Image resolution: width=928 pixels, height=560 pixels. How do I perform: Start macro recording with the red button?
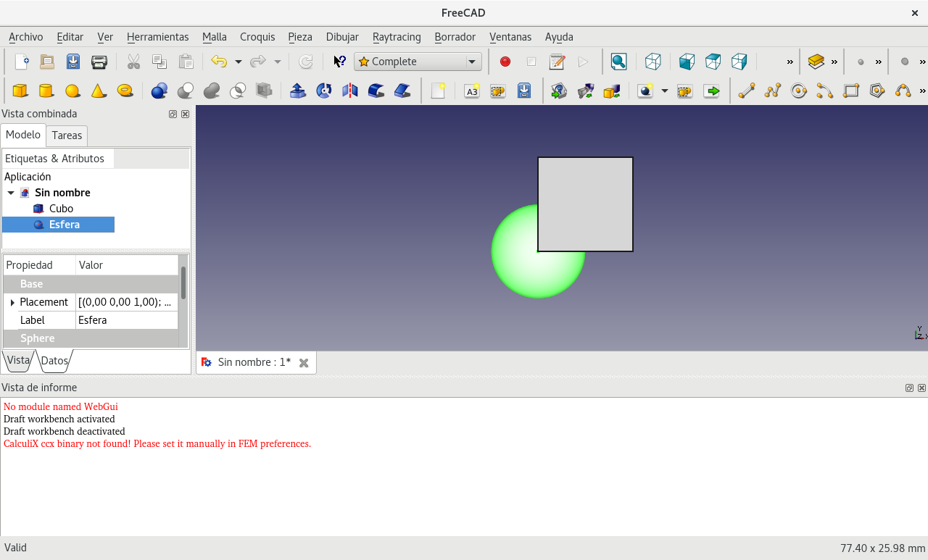click(x=505, y=62)
